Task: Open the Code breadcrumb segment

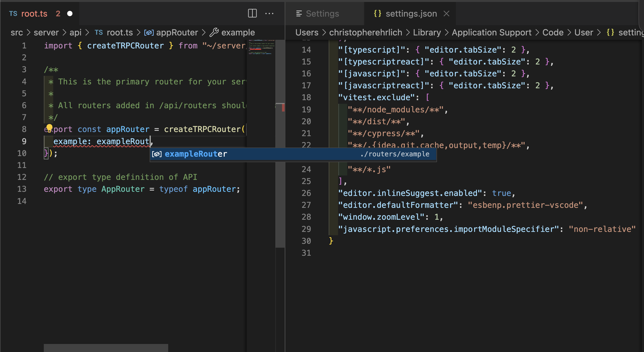Action: [x=553, y=33]
